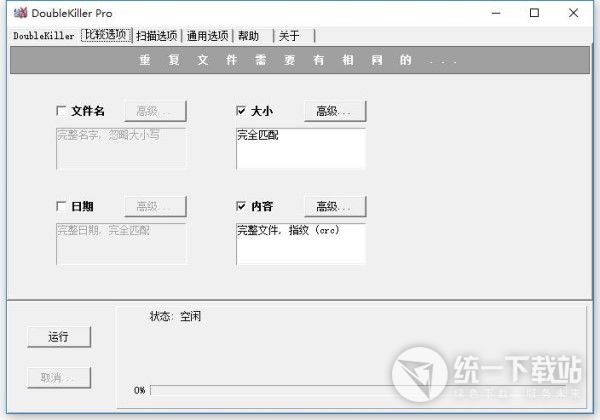Click the 重复文件需要有相同的 header banner
The height and width of the screenshot is (420, 600).
[x=300, y=60]
